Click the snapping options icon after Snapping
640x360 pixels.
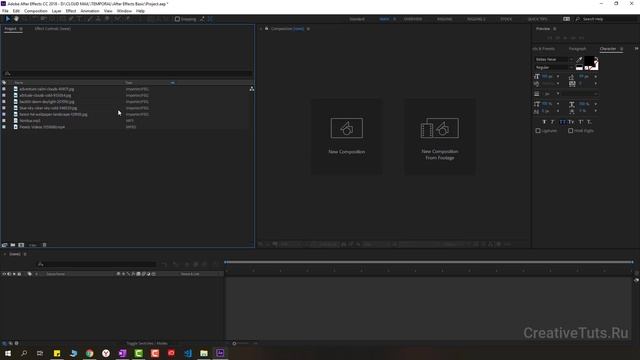tap(202, 19)
